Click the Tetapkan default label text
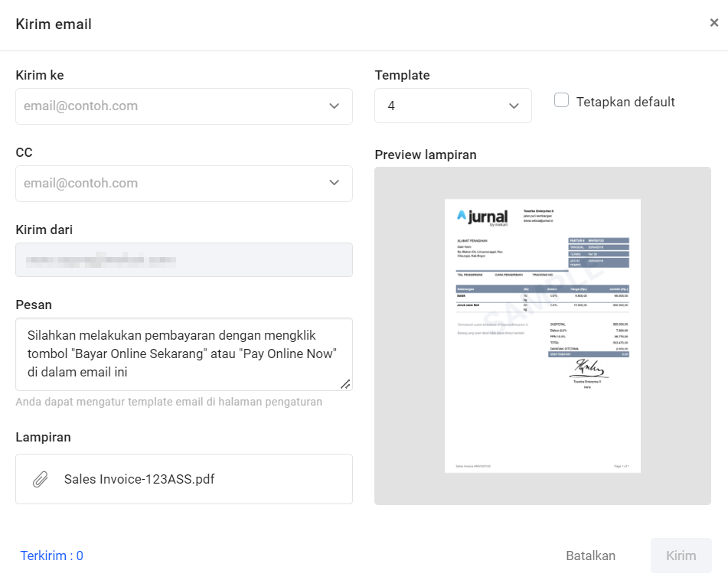 click(x=625, y=102)
